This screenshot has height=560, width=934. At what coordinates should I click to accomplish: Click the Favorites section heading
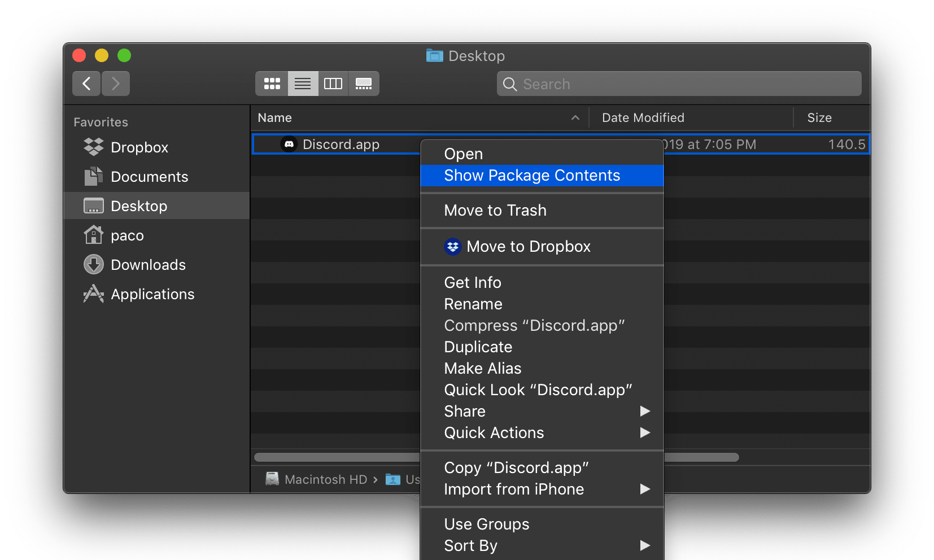(x=101, y=122)
